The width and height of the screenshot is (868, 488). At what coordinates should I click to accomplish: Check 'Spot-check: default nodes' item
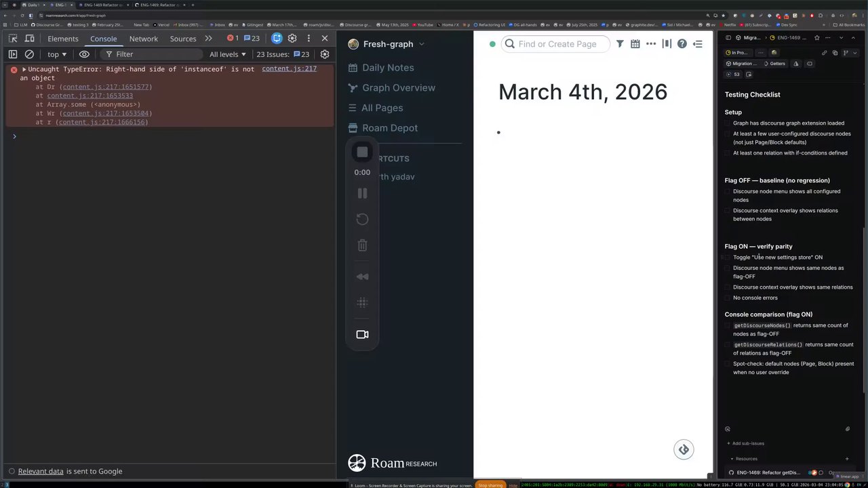coord(728,364)
